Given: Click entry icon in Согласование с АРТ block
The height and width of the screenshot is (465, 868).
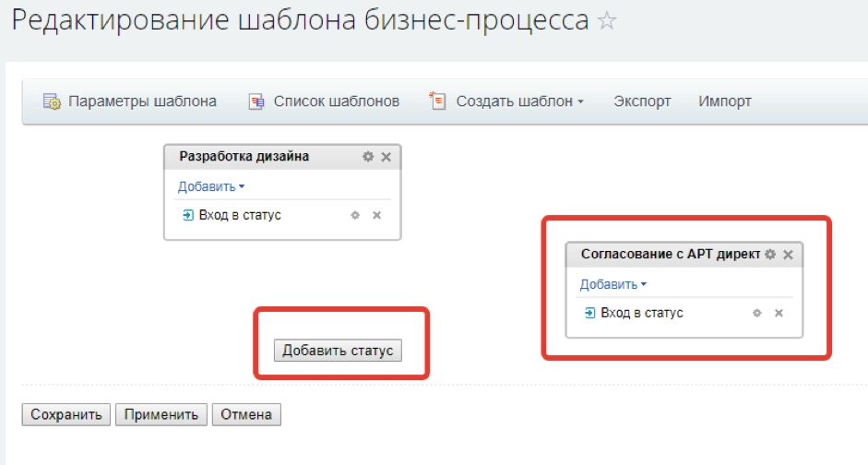Looking at the screenshot, I should pyautogui.click(x=590, y=313).
